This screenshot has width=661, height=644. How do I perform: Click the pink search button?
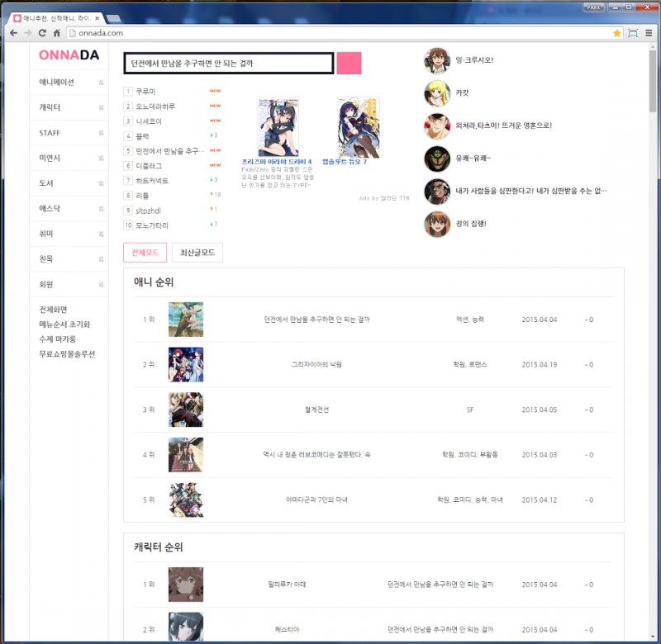pyautogui.click(x=349, y=64)
